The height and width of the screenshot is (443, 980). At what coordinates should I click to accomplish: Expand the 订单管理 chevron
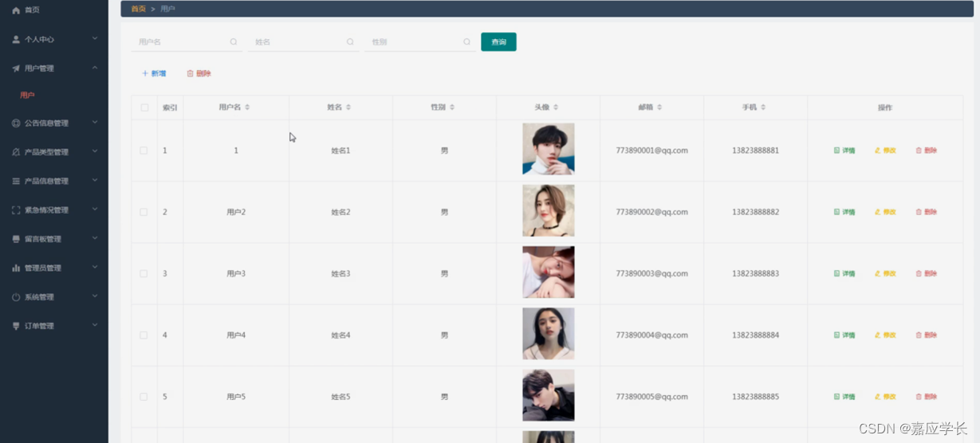pyautogui.click(x=95, y=325)
